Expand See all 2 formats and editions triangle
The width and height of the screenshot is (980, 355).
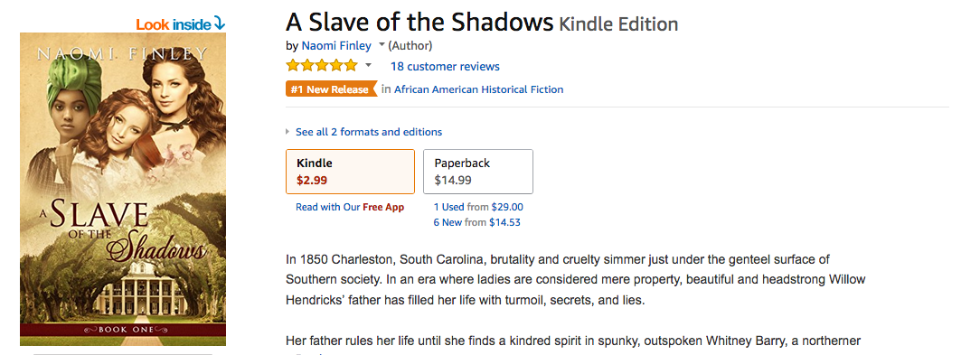[x=288, y=132]
